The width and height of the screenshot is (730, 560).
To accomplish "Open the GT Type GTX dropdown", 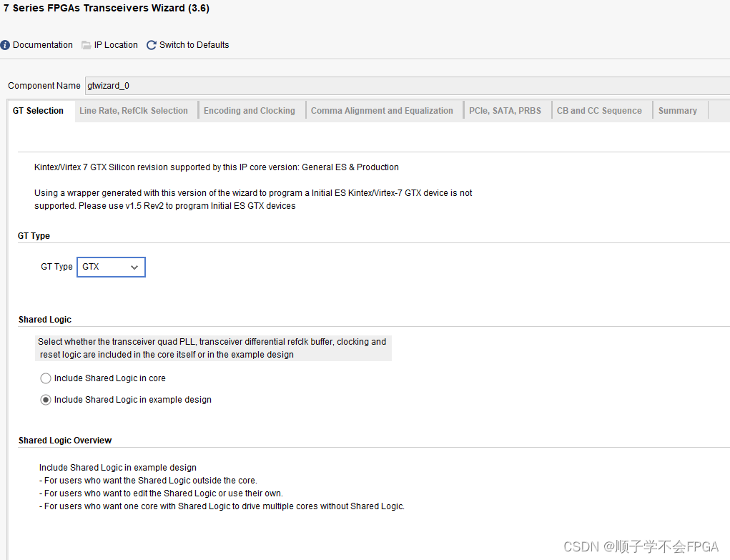I will pos(112,267).
